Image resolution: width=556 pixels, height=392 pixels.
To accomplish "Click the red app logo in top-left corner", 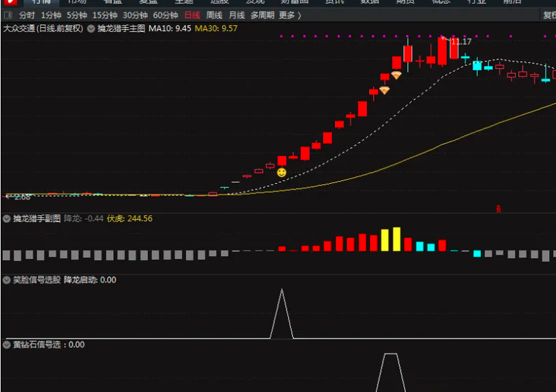I will [8, 2].
